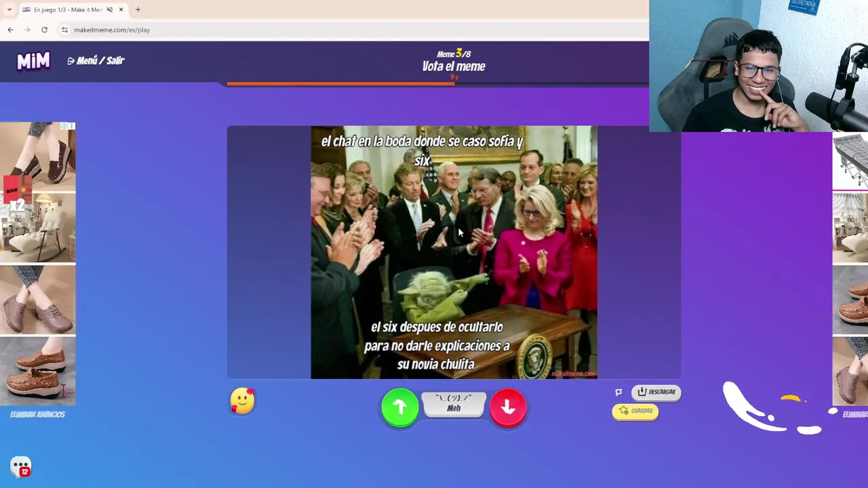Click folding bed ad at right
This screenshot has height=488, width=868.
point(850,161)
